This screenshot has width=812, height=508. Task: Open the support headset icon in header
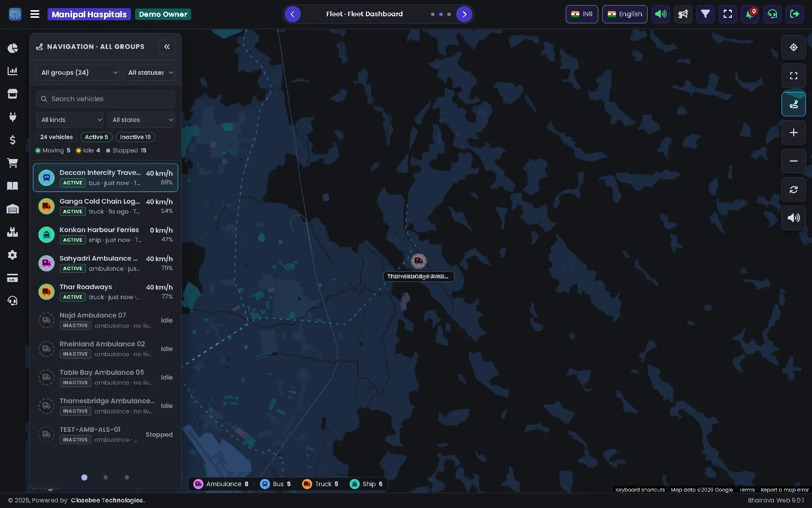772,14
